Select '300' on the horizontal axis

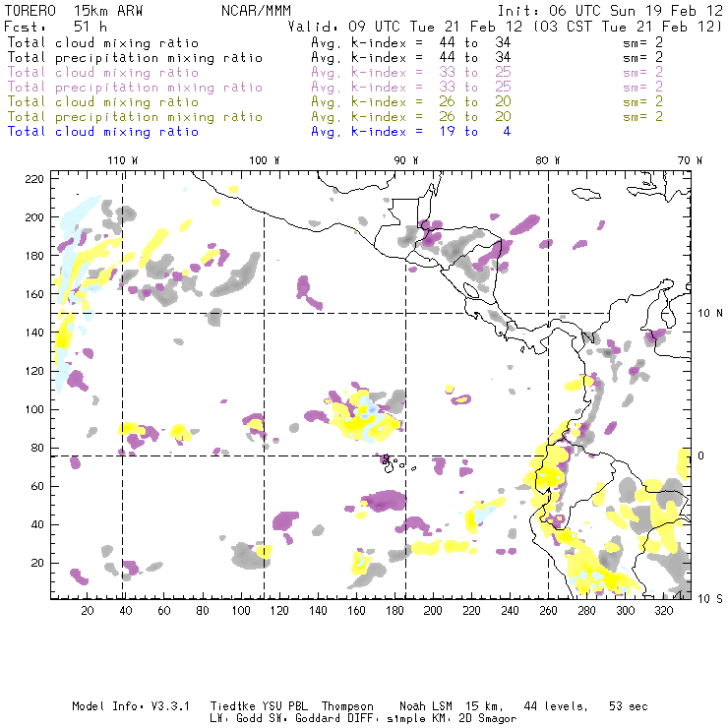(x=626, y=611)
